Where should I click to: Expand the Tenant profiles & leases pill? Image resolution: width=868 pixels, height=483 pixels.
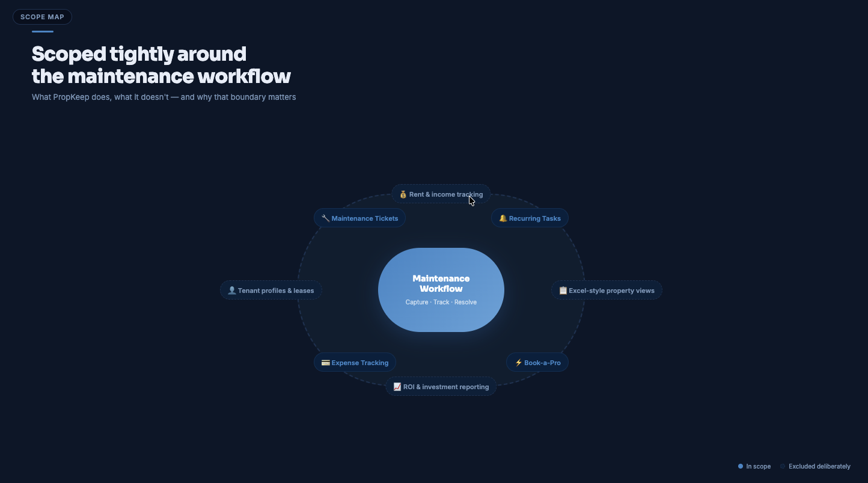tap(270, 290)
